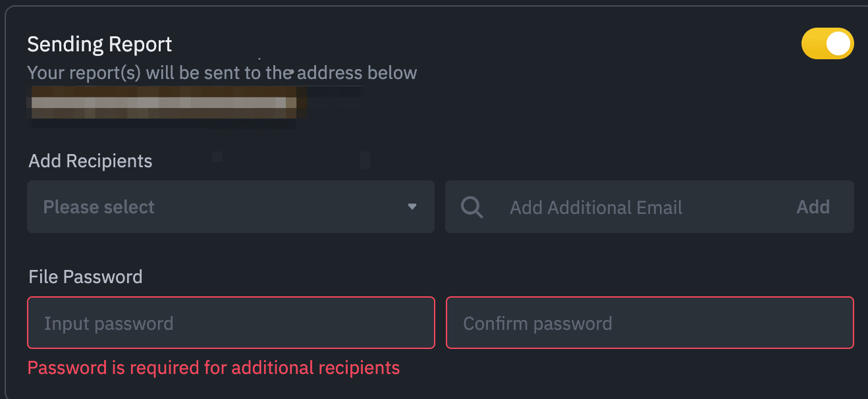The width and height of the screenshot is (868, 399).
Task: Disable the Sending Report toggle
Action: [x=827, y=44]
